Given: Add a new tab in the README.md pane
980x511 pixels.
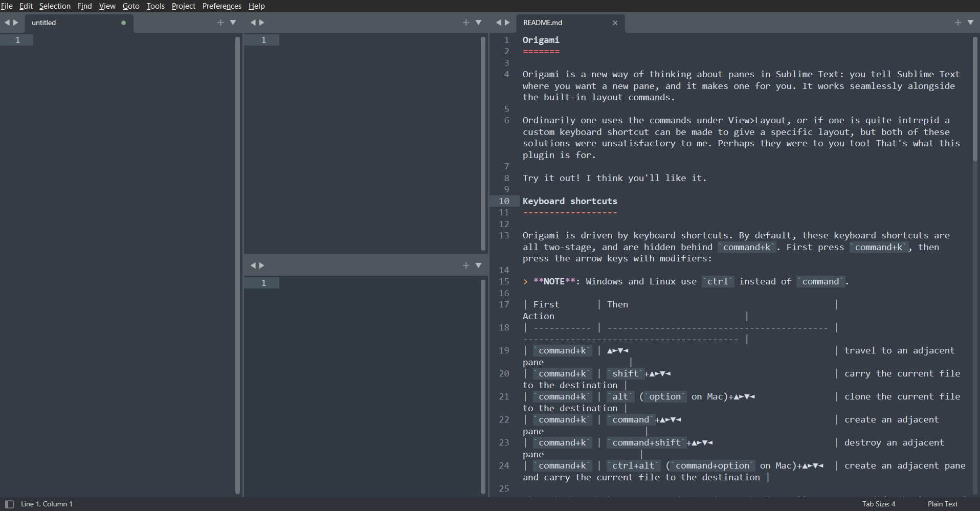Looking at the screenshot, I should click(958, 23).
